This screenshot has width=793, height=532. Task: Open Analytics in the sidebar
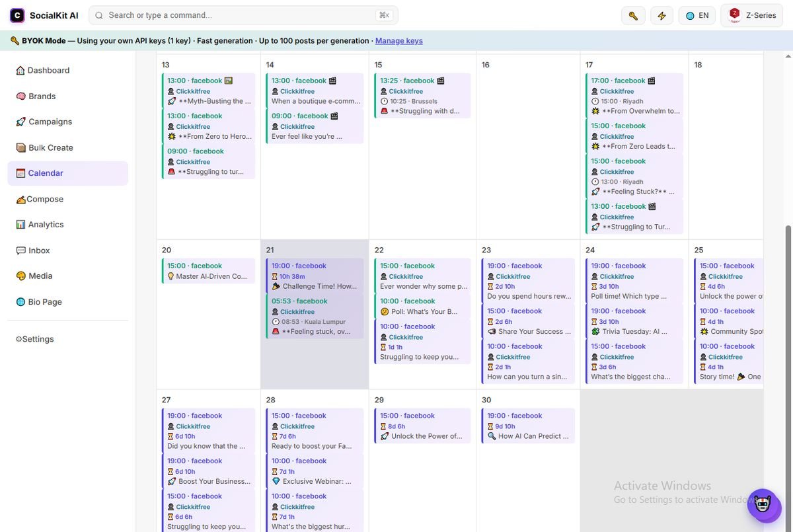tap(68, 225)
